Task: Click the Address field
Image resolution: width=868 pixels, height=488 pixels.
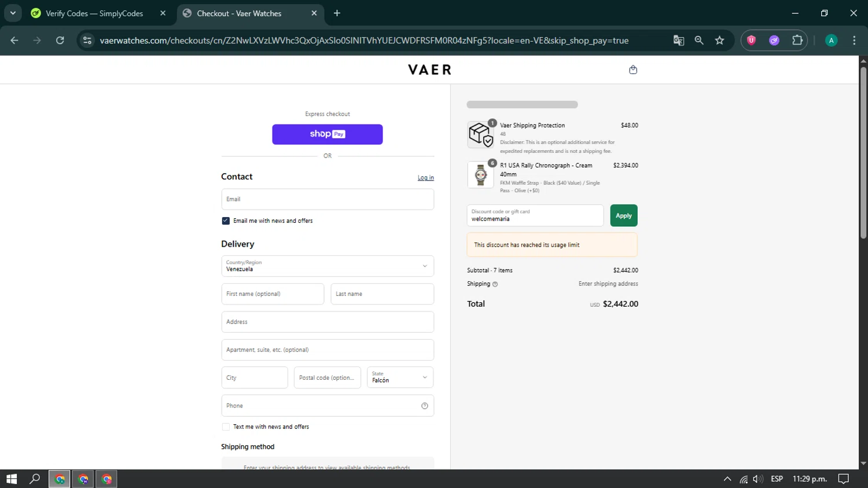Action: [x=328, y=322]
